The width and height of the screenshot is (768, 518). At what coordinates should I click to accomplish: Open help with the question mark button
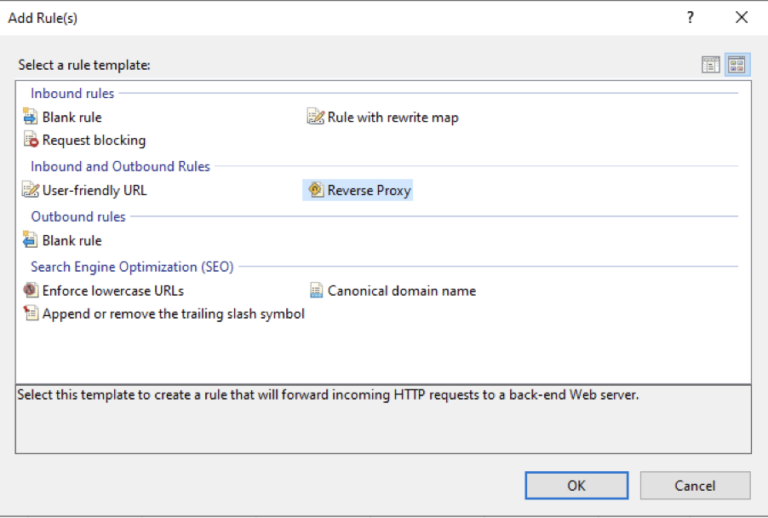690,18
